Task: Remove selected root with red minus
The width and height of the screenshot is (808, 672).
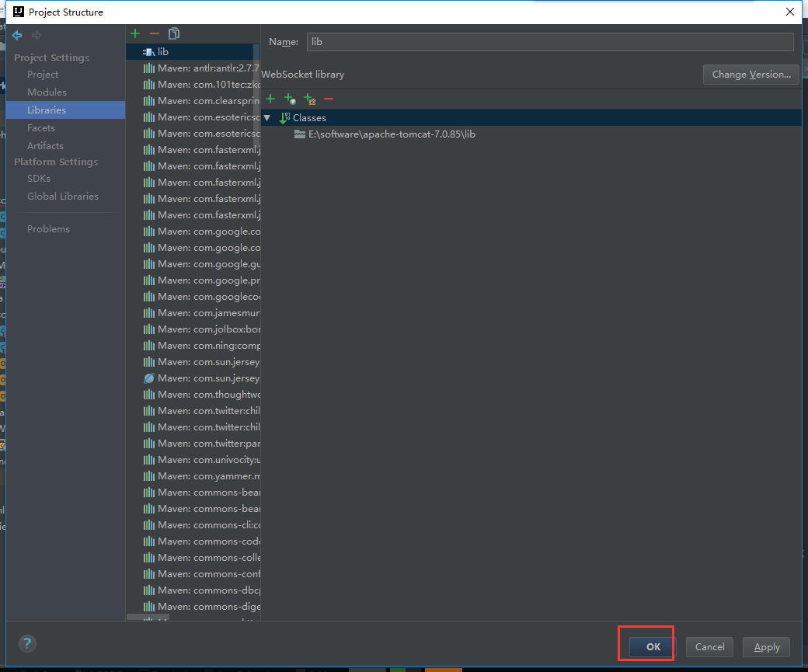Action: pyautogui.click(x=329, y=99)
